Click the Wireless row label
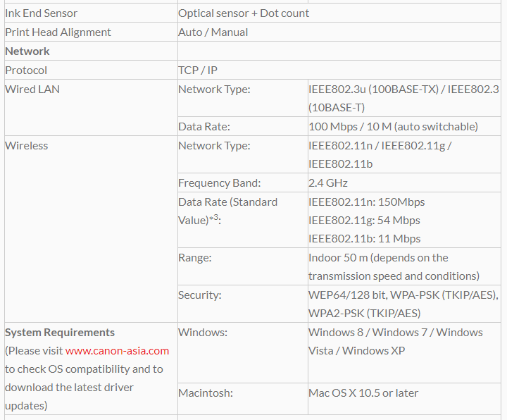This screenshot has width=507, height=420. (x=26, y=145)
